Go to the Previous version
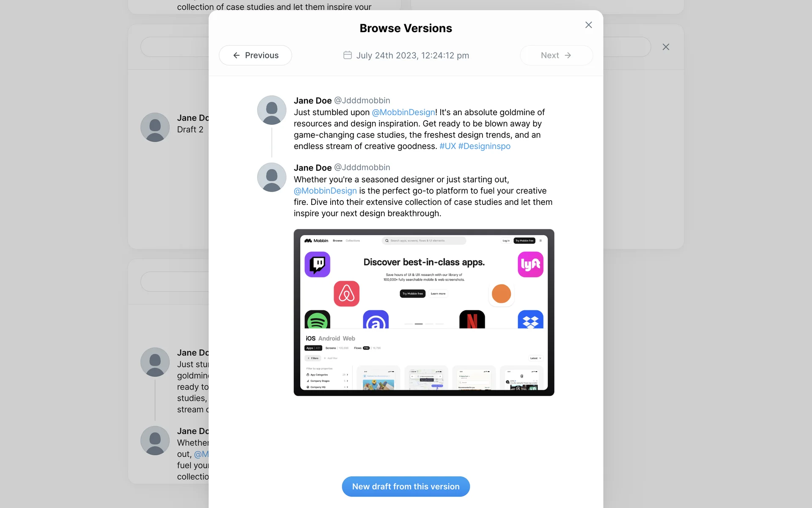 [x=255, y=55]
